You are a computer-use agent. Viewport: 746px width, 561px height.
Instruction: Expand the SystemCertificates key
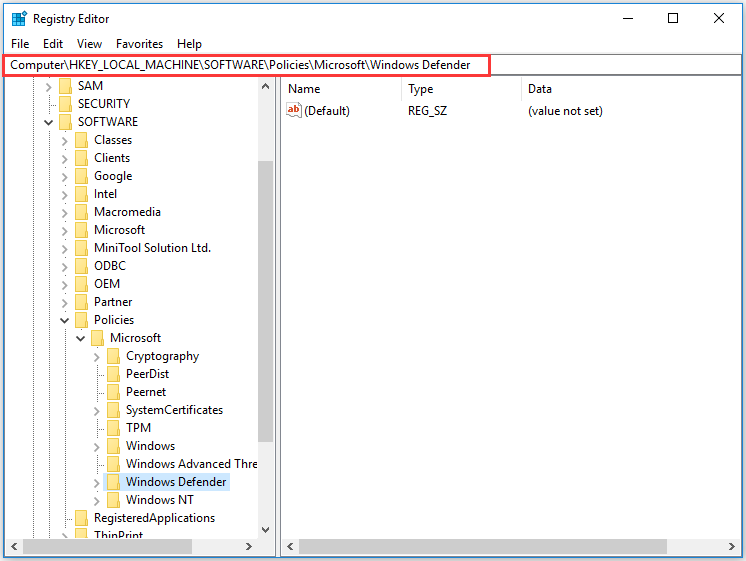[x=97, y=411]
